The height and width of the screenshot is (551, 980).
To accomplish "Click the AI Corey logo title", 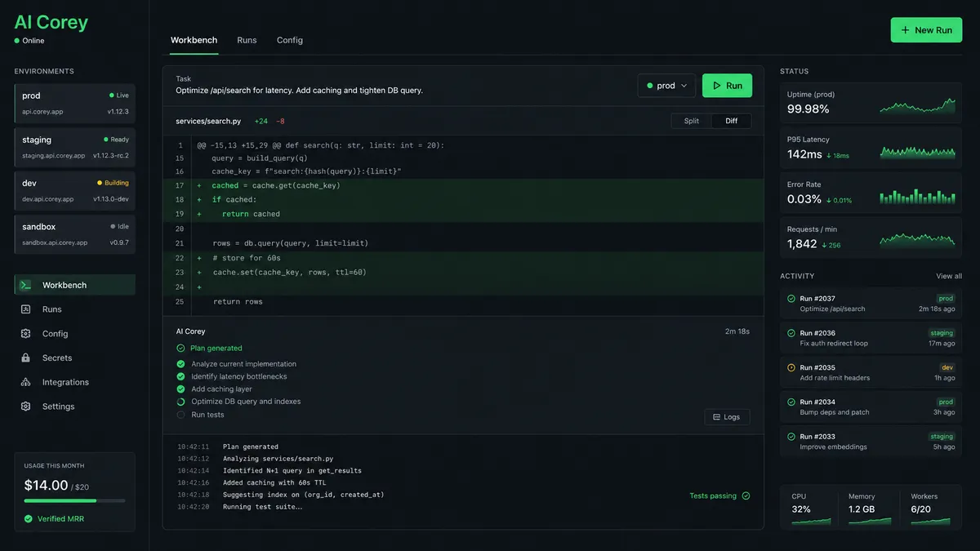I will coord(51,22).
